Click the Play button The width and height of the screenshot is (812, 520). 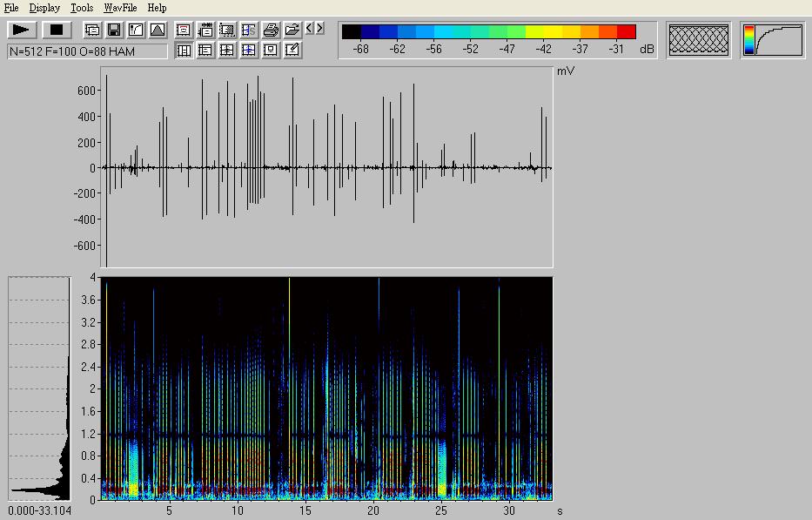coord(22,30)
